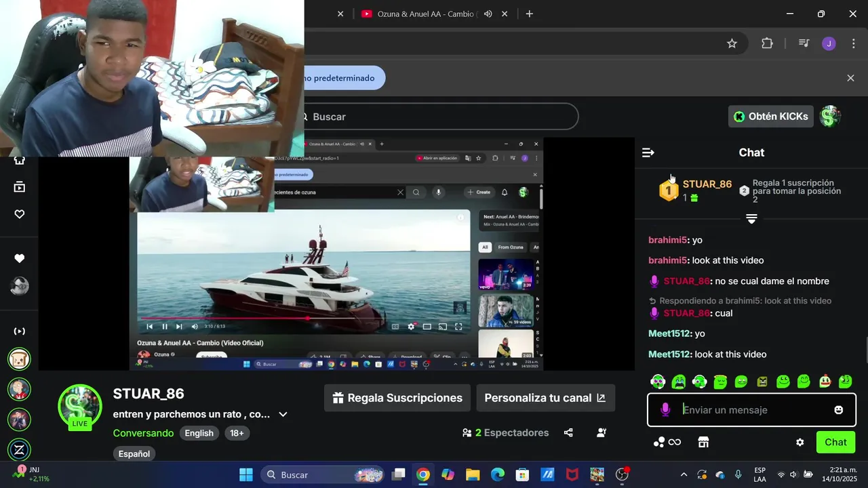The image size is (868, 488).
Task: Close the Ozuna & Anuel AA browser tab
Action: tap(505, 14)
